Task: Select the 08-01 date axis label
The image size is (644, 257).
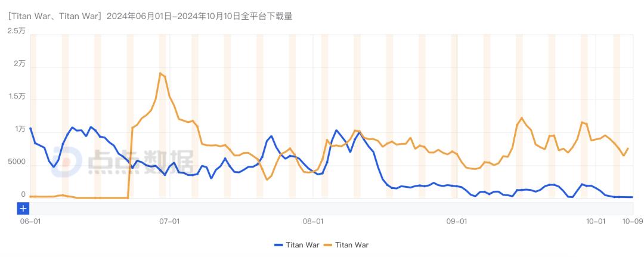Action: pyautogui.click(x=313, y=221)
